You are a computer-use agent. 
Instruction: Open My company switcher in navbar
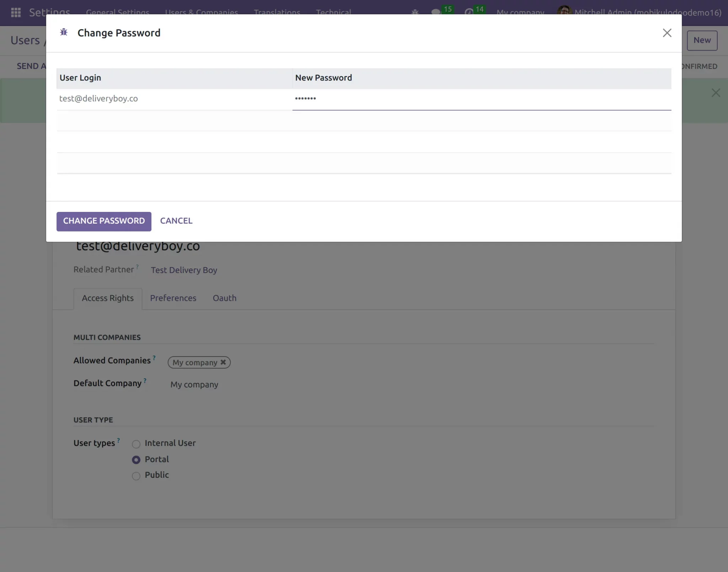[x=520, y=12]
